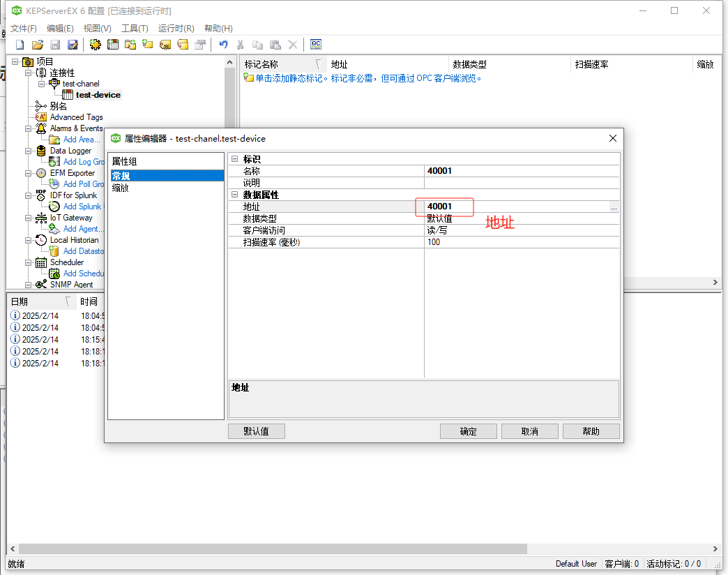Image resolution: width=728 pixels, height=575 pixels.
Task: Click the Undo arrow icon
Action: pos(223,45)
